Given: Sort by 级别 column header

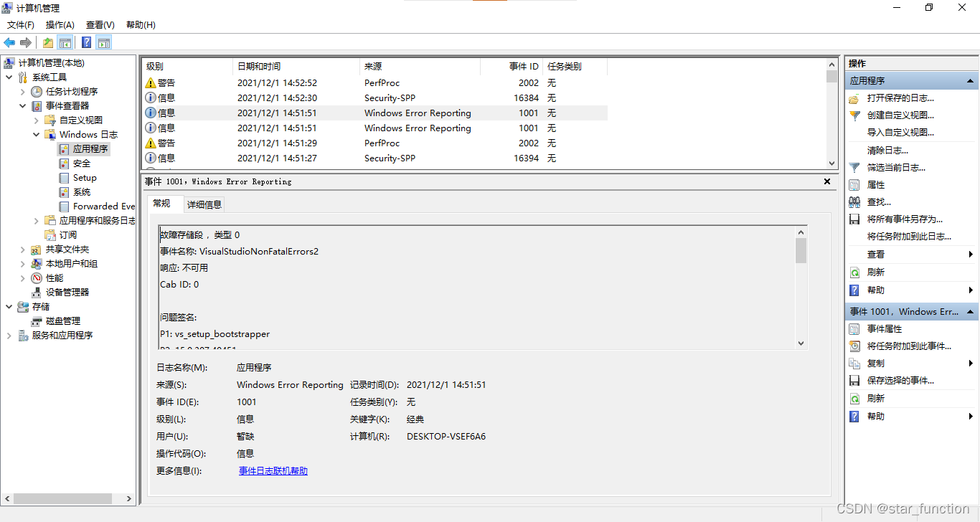Looking at the screenshot, I should click(187, 67).
